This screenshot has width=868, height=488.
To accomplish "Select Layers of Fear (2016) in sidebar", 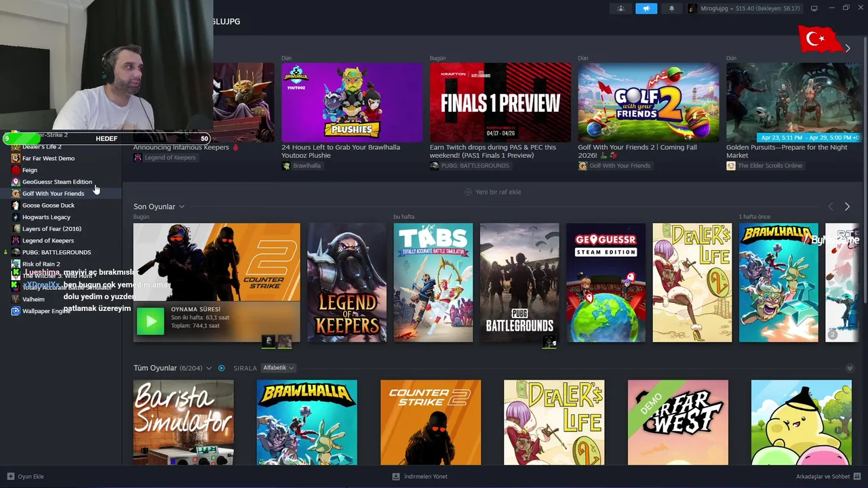I will (x=52, y=228).
